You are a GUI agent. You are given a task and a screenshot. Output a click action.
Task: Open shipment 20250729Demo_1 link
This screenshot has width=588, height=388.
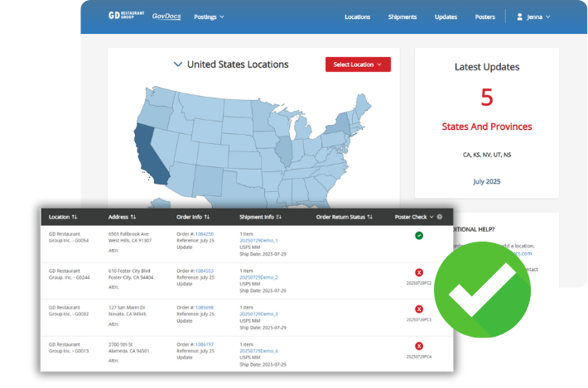(258, 241)
